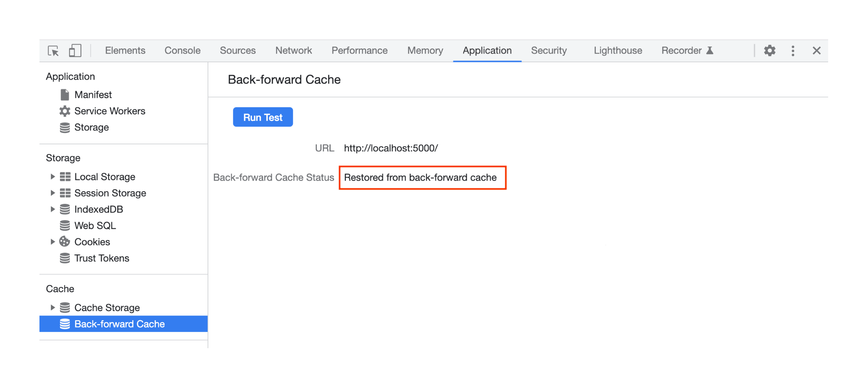Click the Storage database icon
The height and width of the screenshot is (388, 868).
(64, 127)
